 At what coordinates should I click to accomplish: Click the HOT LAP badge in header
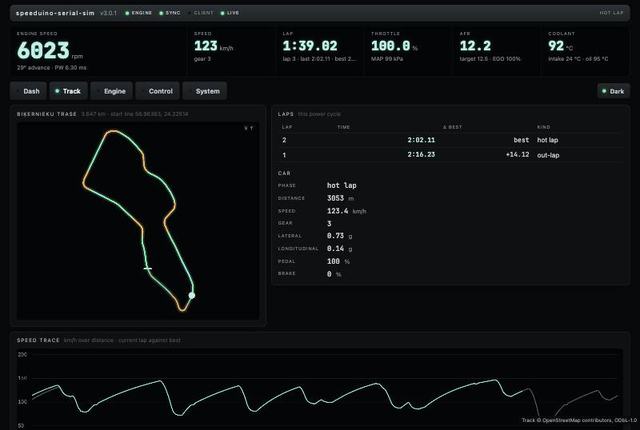pos(611,13)
